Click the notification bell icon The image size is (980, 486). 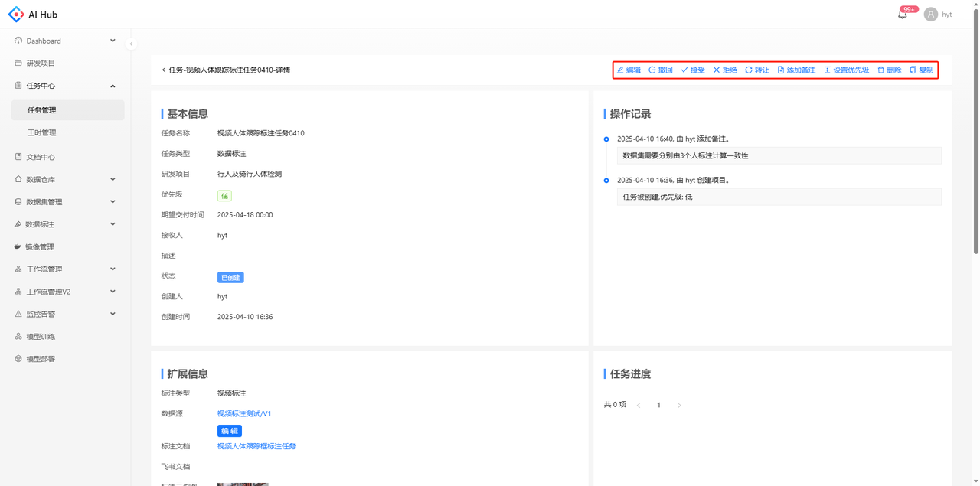coord(902,15)
